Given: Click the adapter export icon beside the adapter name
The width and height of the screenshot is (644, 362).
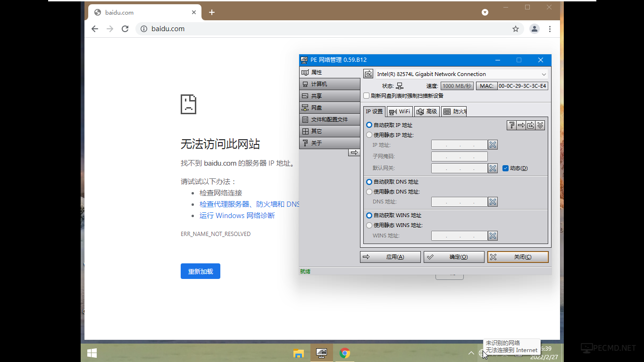Looking at the screenshot, I should 368,74.
